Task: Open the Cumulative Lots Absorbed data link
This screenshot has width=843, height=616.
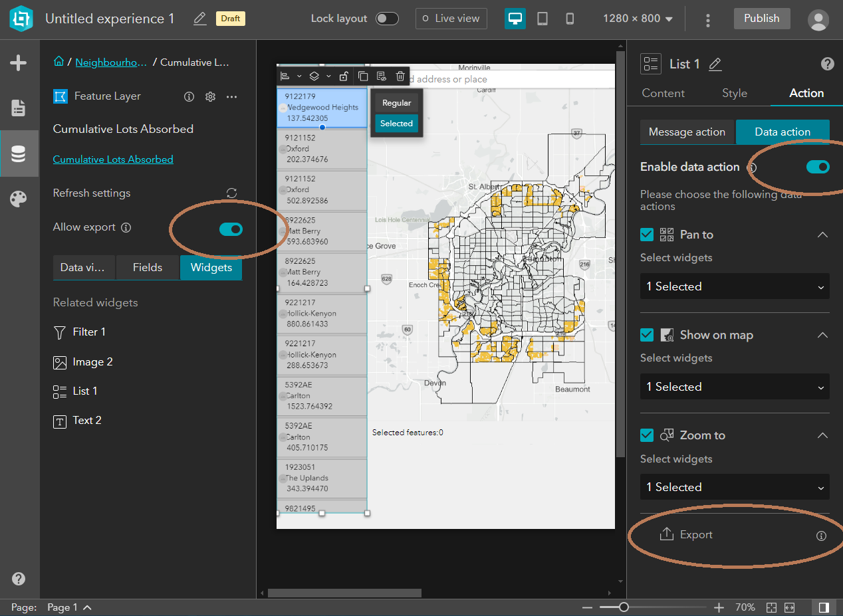Action: (x=113, y=159)
